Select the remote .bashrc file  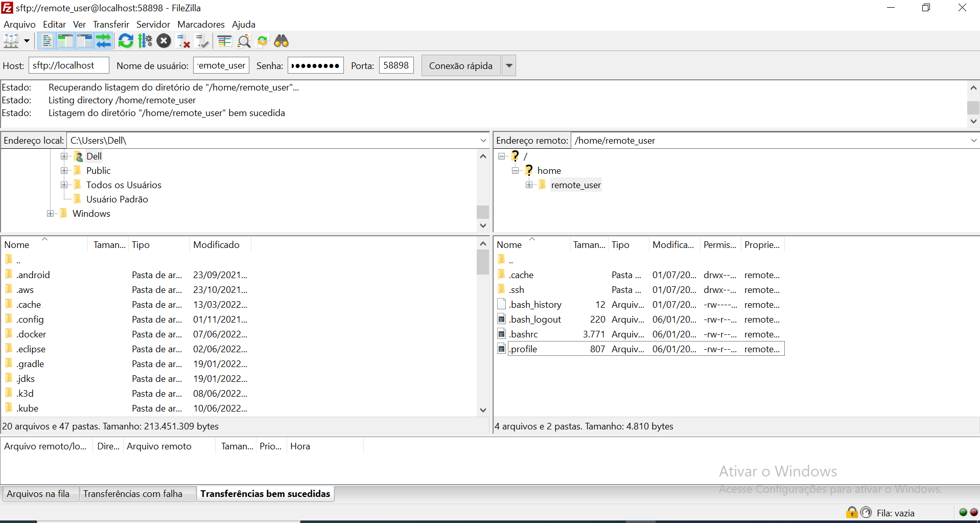(523, 334)
